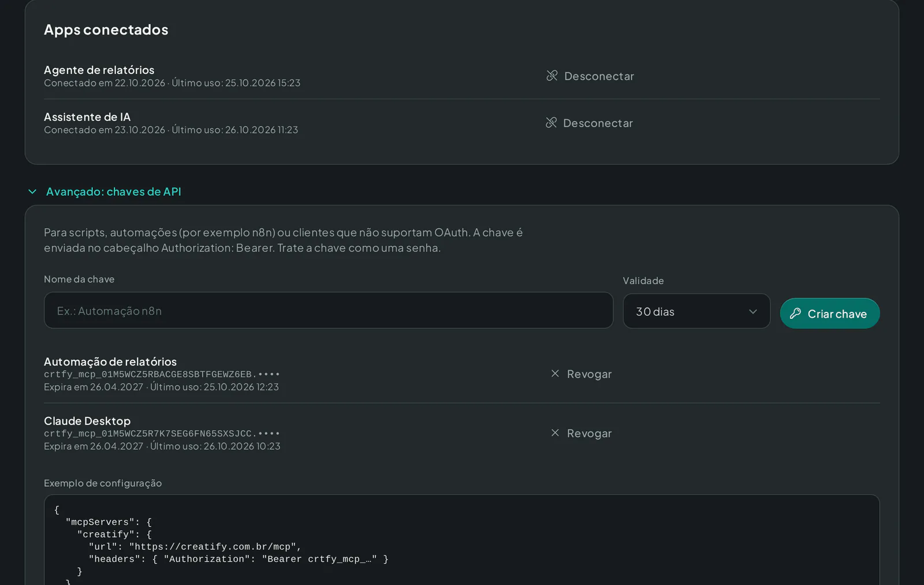This screenshot has height=585, width=924.
Task: Click the Validade label
Action: (643, 281)
